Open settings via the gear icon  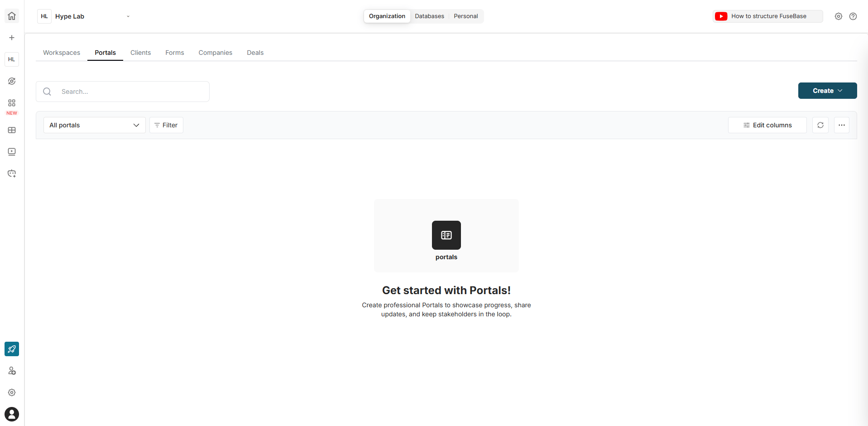click(838, 16)
